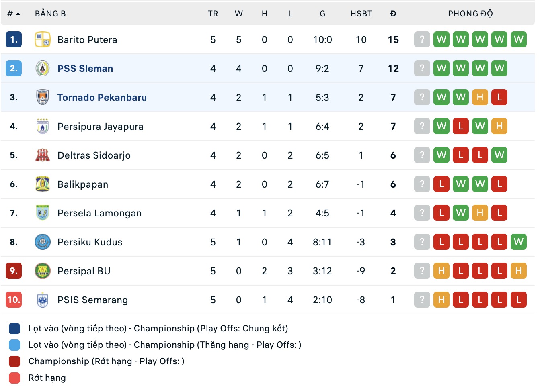Sort standings by the HSBT column header
Screen dimensions: 542x392
[361, 13]
